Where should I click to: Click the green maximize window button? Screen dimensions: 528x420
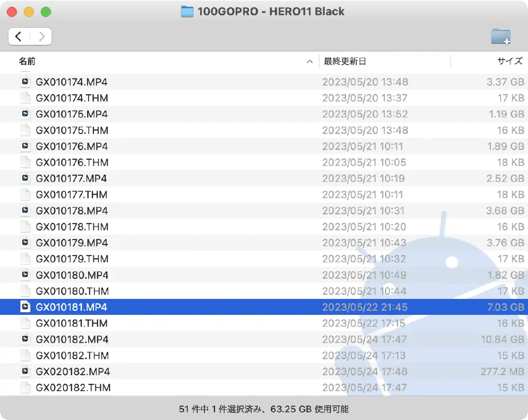(x=46, y=11)
